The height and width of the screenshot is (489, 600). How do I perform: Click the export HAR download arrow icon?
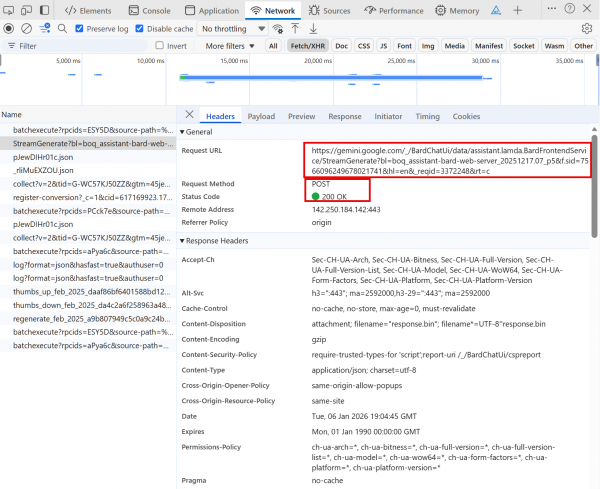click(x=314, y=28)
